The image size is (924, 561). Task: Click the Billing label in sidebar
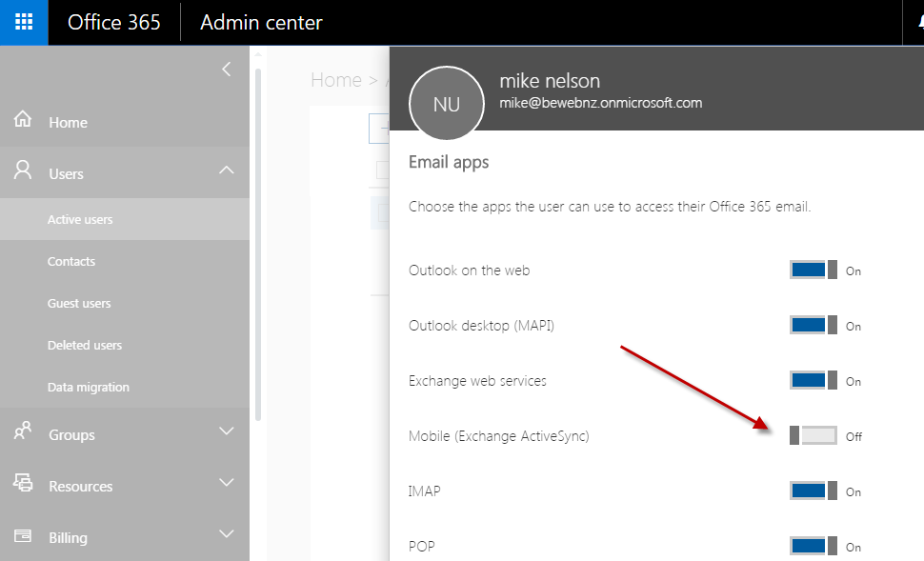tap(68, 538)
